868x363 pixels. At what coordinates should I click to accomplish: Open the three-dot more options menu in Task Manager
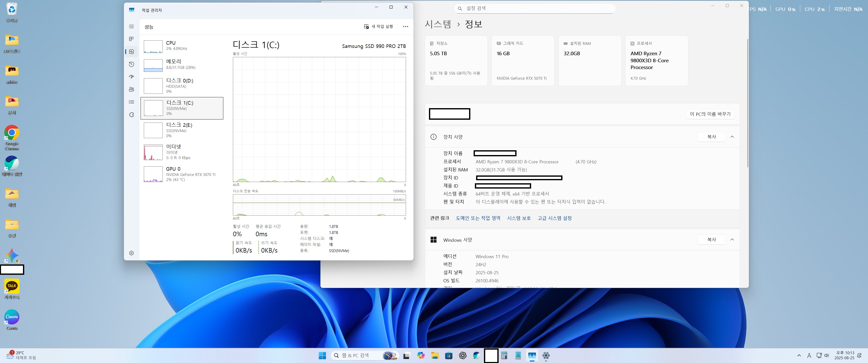point(405,27)
